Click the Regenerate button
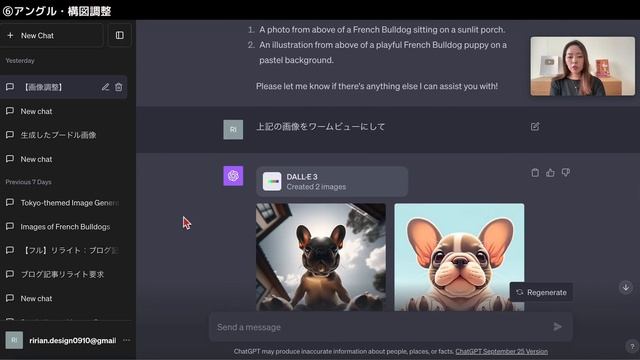The image size is (640, 360). click(541, 292)
